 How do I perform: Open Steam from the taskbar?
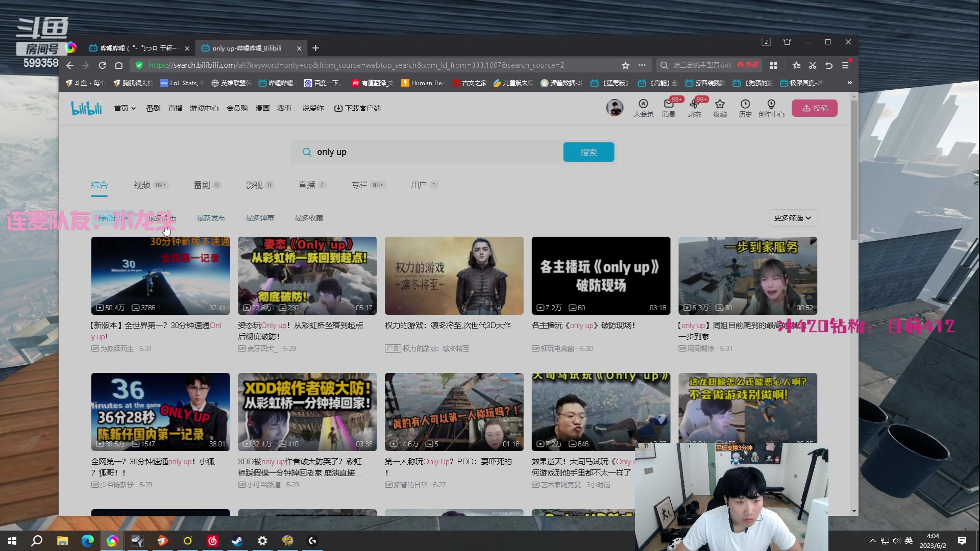[237, 541]
